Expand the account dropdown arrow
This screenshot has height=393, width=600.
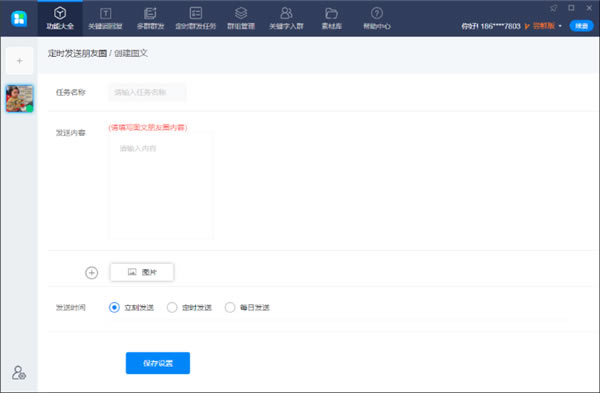(x=560, y=26)
